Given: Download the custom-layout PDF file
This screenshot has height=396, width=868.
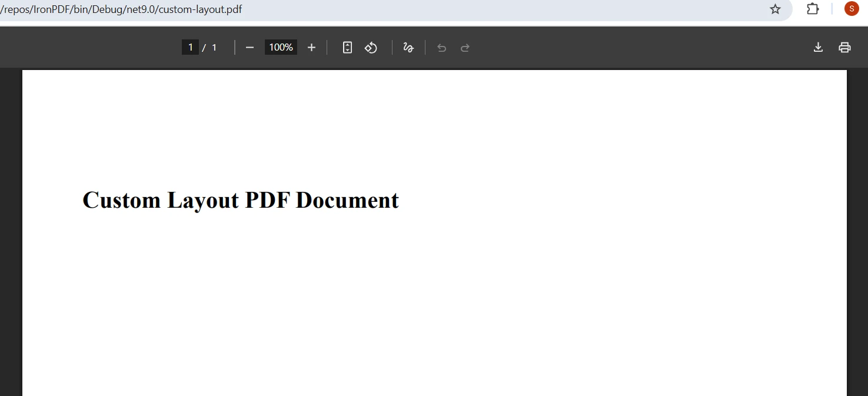Looking at the screenshot, I should pyautogui.click(x=818, y=48).
